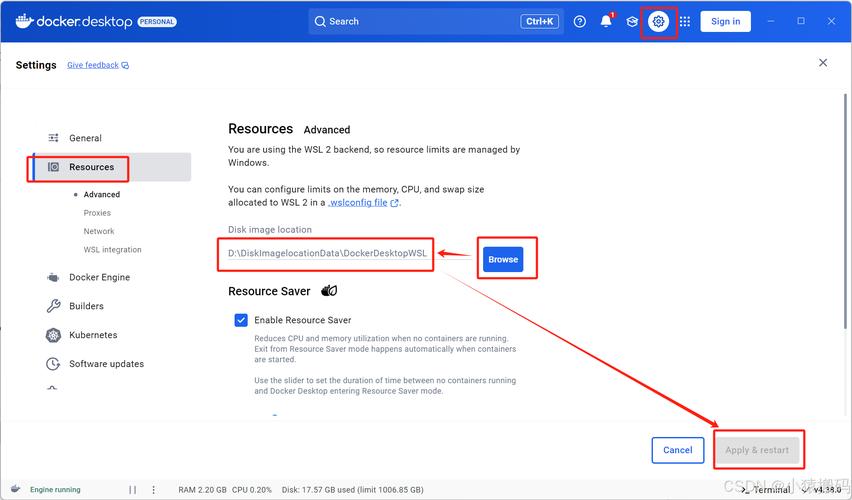852x500 pixels.
Task: Click the Browse button for disk image
Action: coord(503,259)
